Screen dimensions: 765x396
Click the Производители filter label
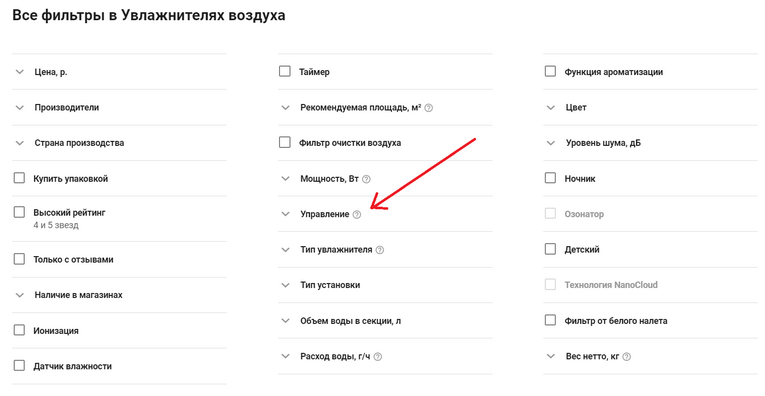coord(67,107)
